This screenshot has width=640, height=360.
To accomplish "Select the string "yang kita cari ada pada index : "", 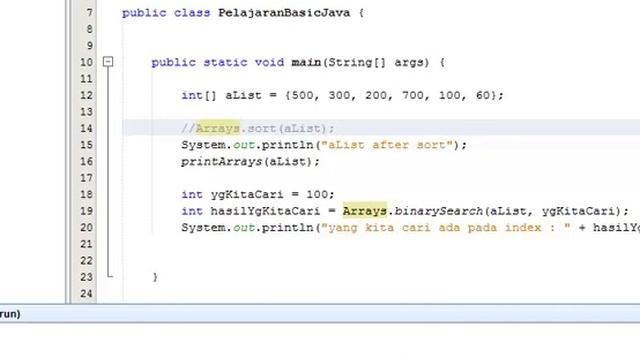I will tap(446, 227).
